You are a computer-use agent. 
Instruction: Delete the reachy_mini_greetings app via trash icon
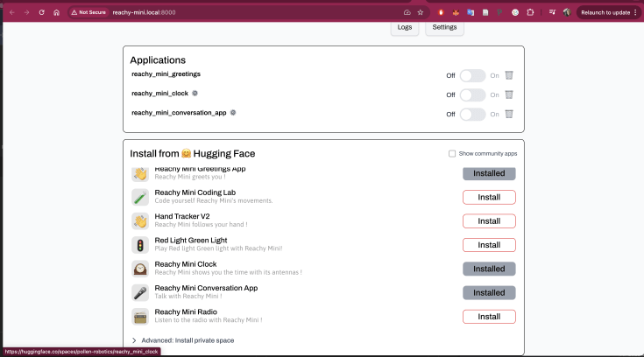508,75
